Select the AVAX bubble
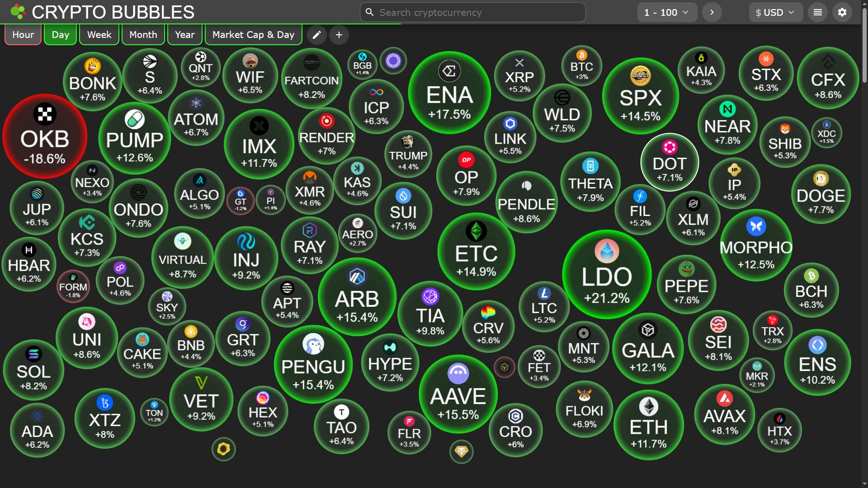 pyautogui.click(x=725, y=414)
